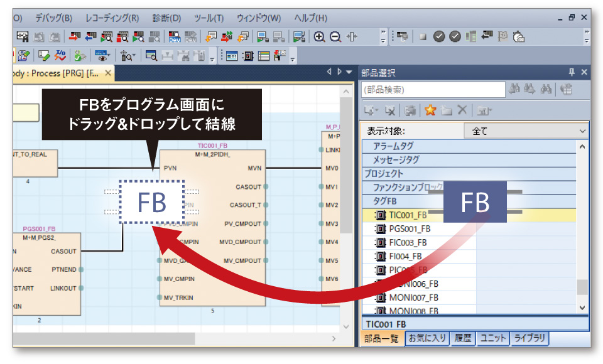Image resolution: width=603 pixels, height=364 pixels.
Task: Open the 表示対象 dropdown showing 全て
Action: 526,131
